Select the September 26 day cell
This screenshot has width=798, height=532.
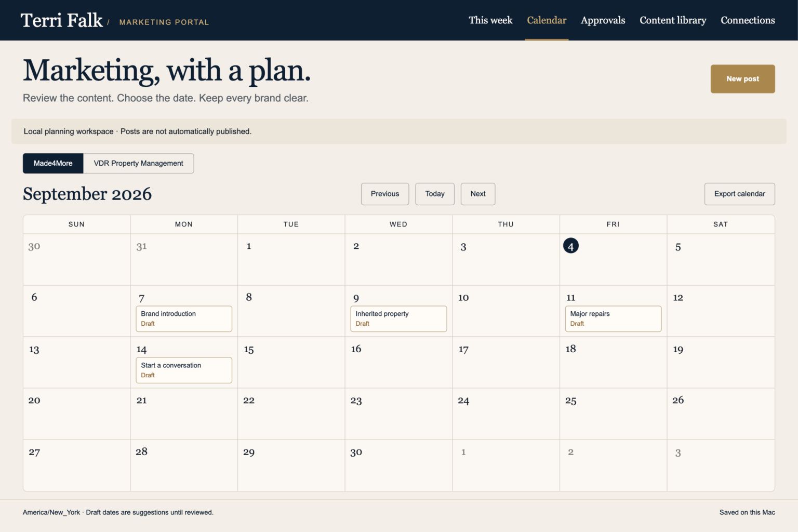tap(721, 414)
